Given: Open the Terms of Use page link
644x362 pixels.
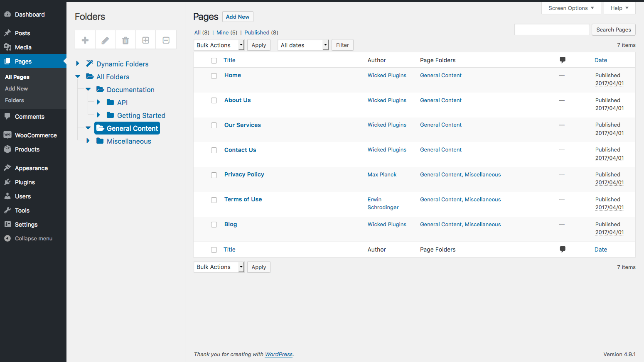Looking at the screenshot, I should tap(243, 199).
